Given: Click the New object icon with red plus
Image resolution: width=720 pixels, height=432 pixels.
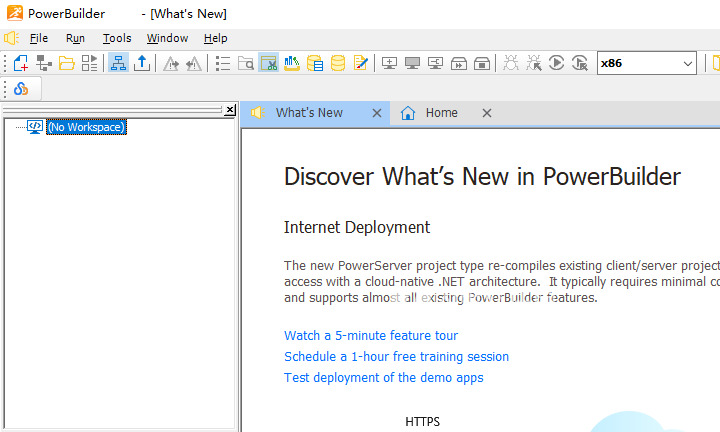Looking at the screenshot, I should [21, 63].
